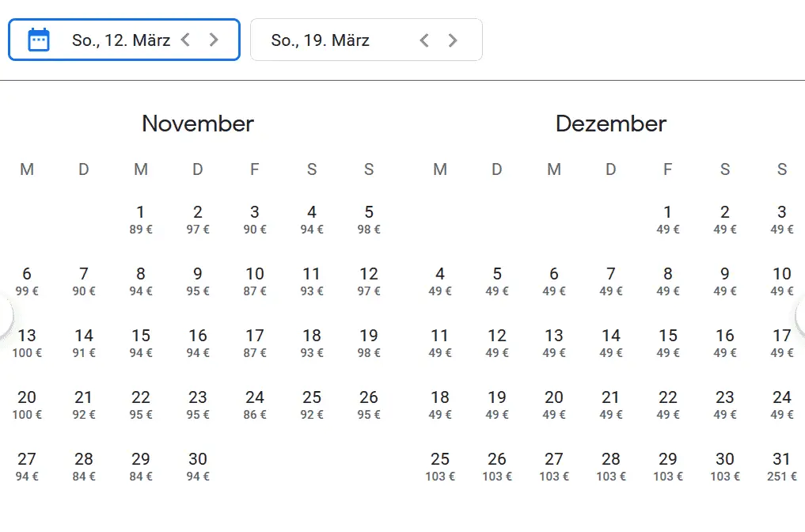Choose November 30 for 94 €

198,466
